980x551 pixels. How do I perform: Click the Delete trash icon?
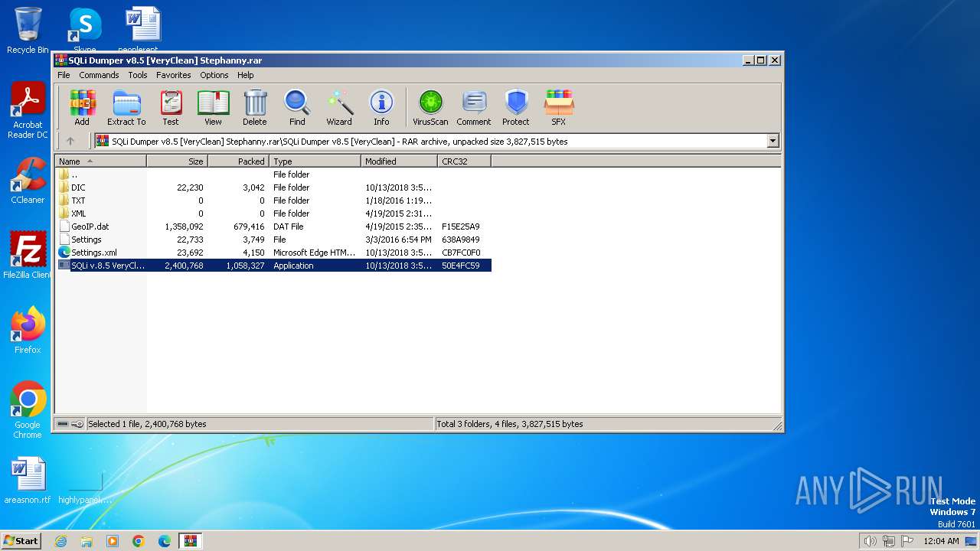[255, 107]
